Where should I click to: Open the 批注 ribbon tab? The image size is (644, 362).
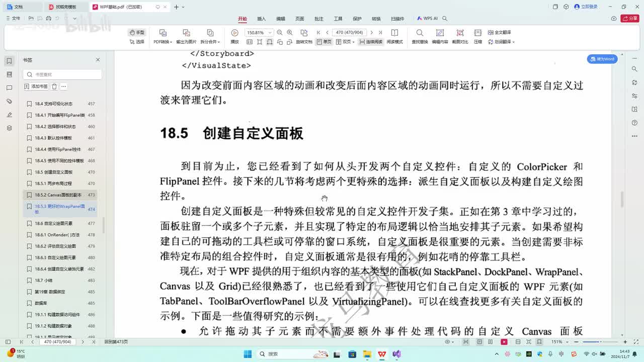point(319,19)
